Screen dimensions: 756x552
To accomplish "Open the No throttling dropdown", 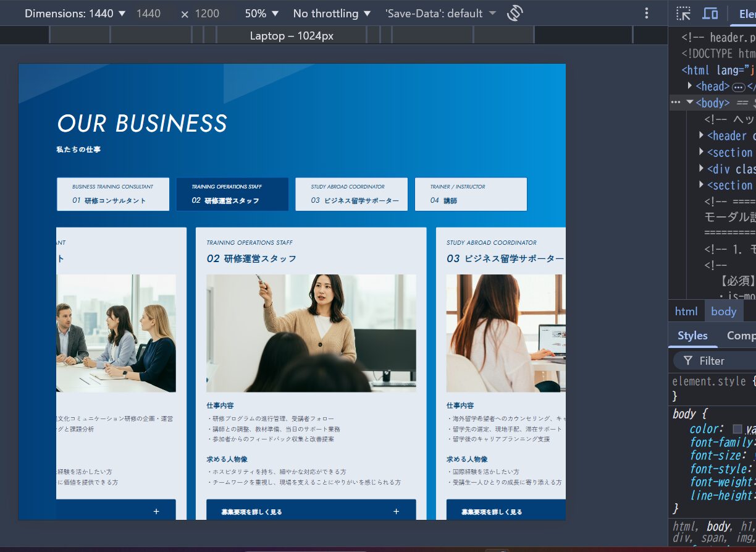I will 332,13.
